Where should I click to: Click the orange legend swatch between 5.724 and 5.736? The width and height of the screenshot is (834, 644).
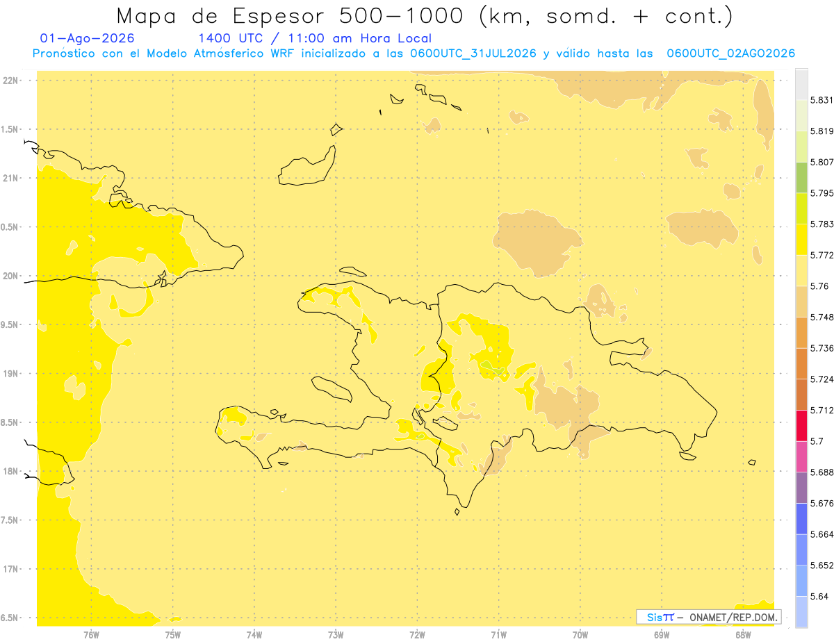click(x=802, y=363)
